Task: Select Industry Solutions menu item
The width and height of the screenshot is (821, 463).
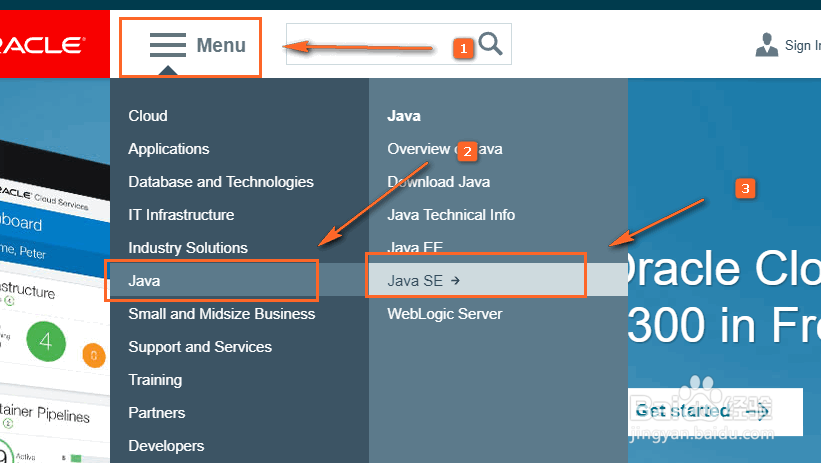Action: point(188,248)
